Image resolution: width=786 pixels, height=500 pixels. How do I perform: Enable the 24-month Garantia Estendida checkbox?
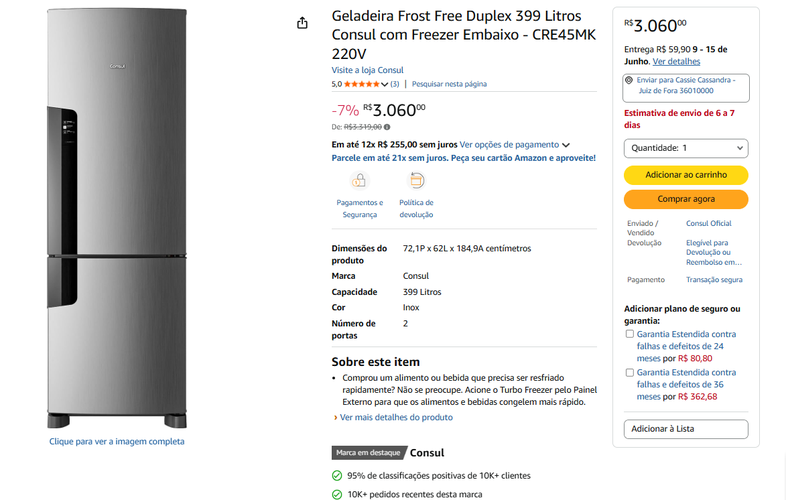(x=630, y=334)
